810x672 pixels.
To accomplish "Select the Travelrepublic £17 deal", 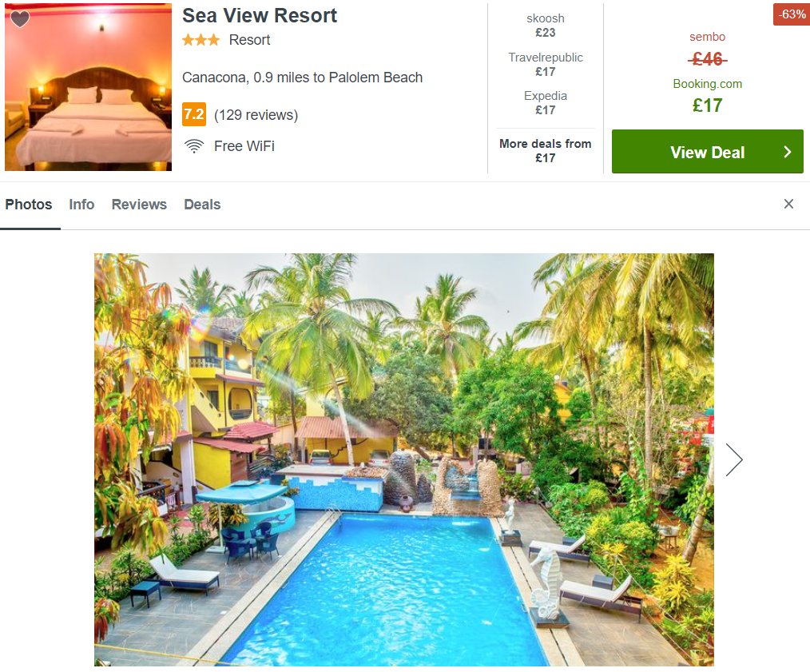I will (546, 65).
